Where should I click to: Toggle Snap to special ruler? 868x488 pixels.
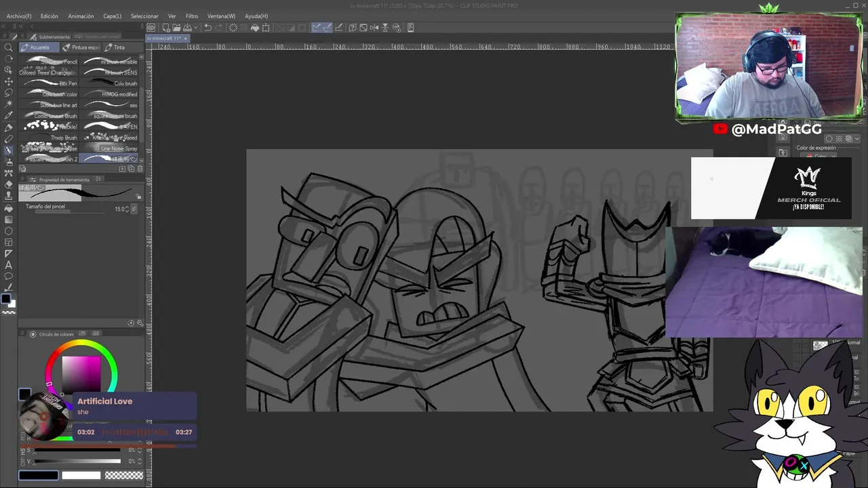328,28
